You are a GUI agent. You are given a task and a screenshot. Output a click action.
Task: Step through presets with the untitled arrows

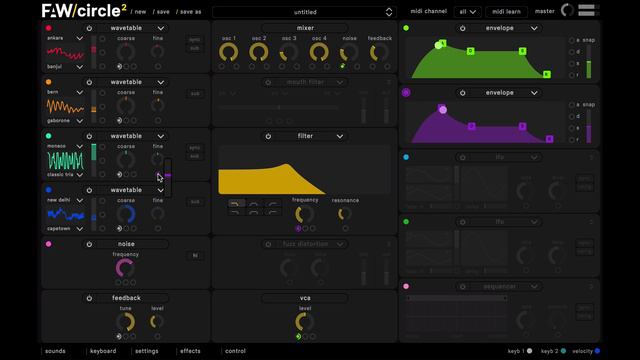tap(389, 12)
